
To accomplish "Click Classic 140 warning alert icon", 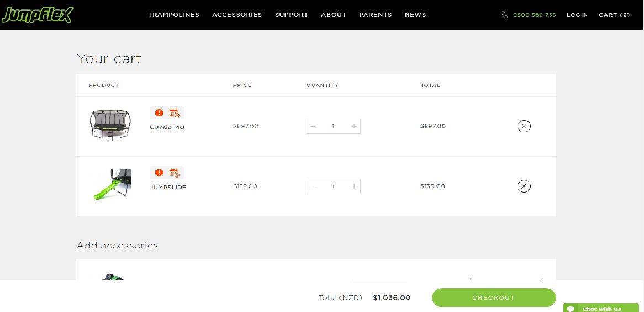I will [x=159, y=113].
